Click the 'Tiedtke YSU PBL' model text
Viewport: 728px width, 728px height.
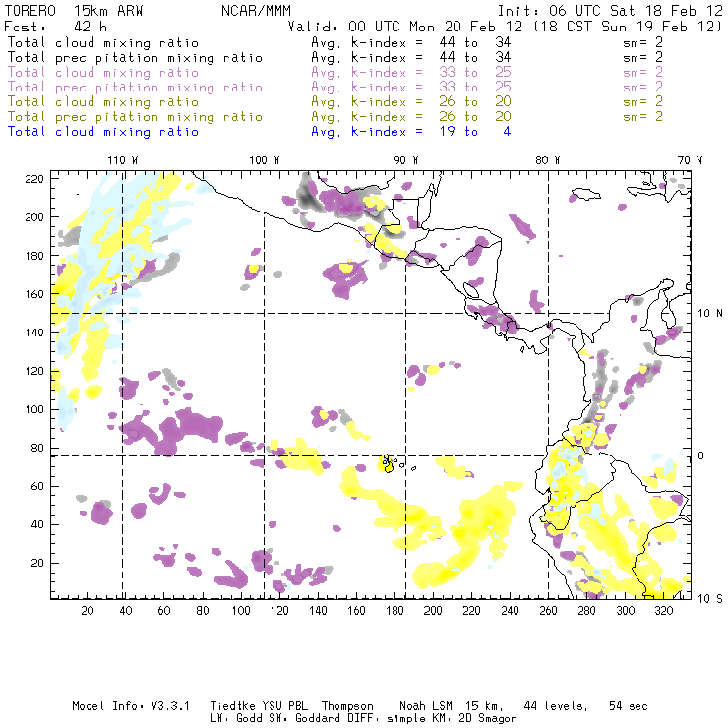pos(259,706)
